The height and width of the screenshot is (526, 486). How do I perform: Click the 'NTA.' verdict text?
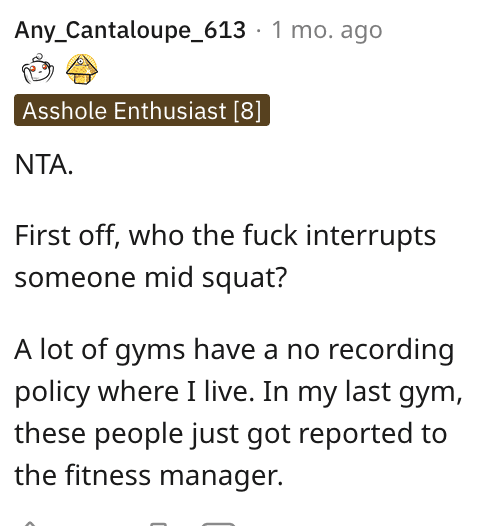click(x=44, y=165)
